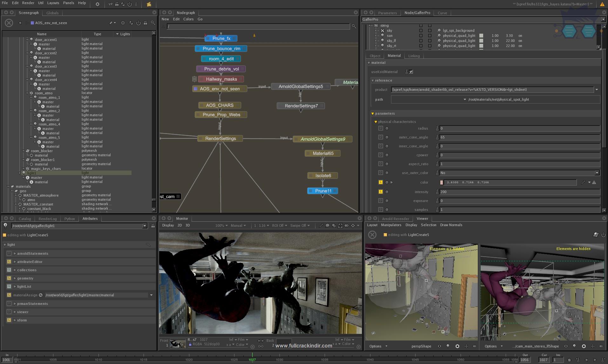Click the persp viewer move crosshair icon

pos(466,346)
